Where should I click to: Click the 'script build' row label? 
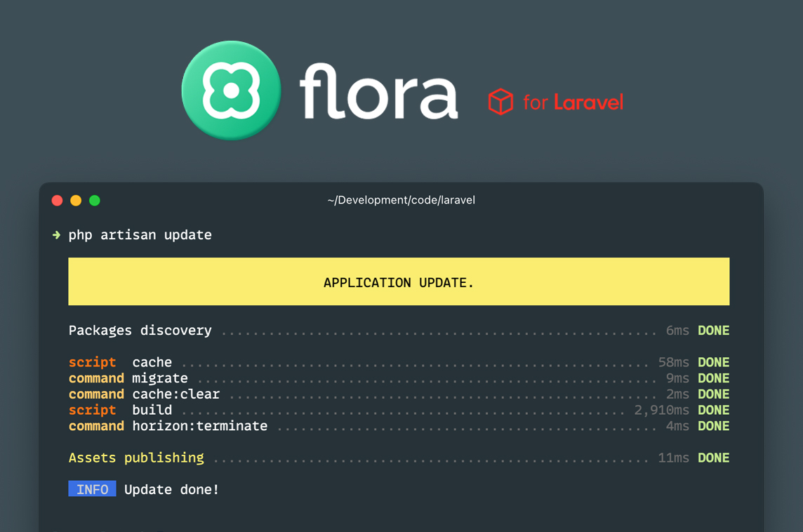[120, 410]
